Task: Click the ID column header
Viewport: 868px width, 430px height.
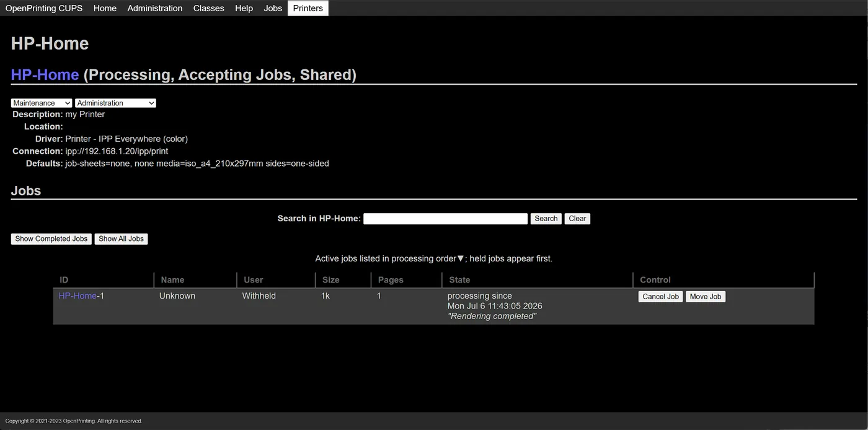Action: (64, 280)
